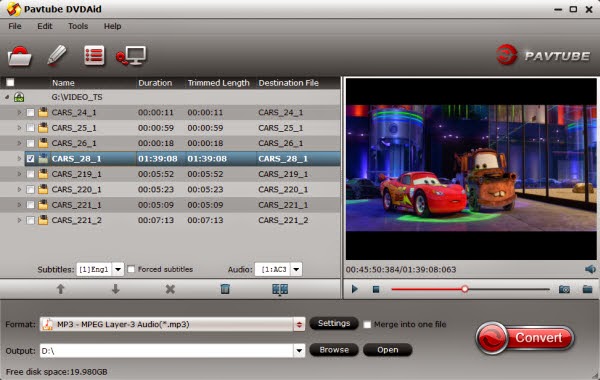Click the Open output folder button

click(x=387, y=350)
